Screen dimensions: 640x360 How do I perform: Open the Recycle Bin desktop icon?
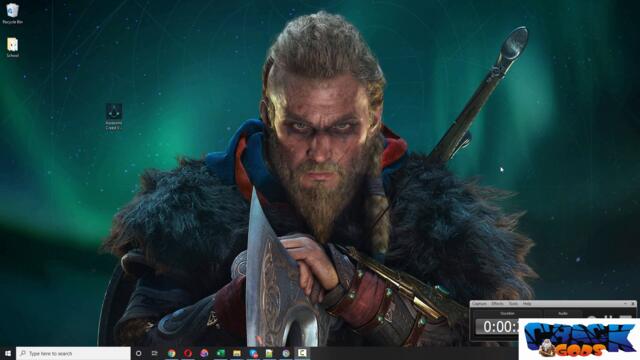pyautogui.click(x=12, y=13)
